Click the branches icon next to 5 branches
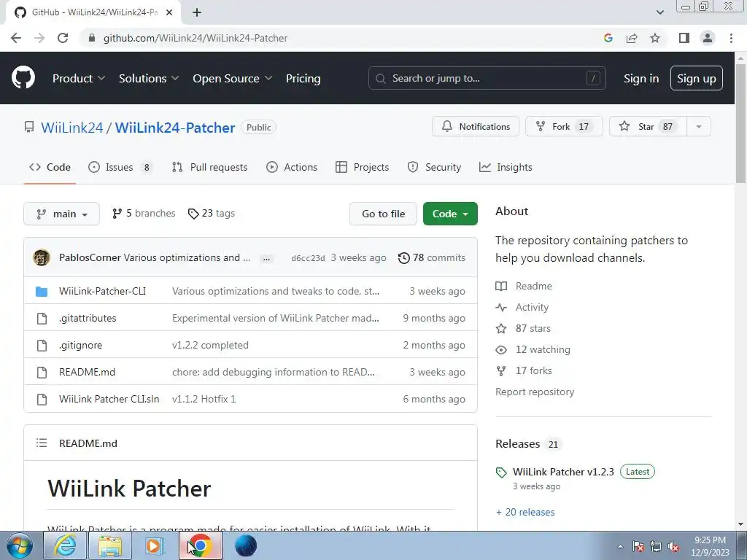 [117, 214]
